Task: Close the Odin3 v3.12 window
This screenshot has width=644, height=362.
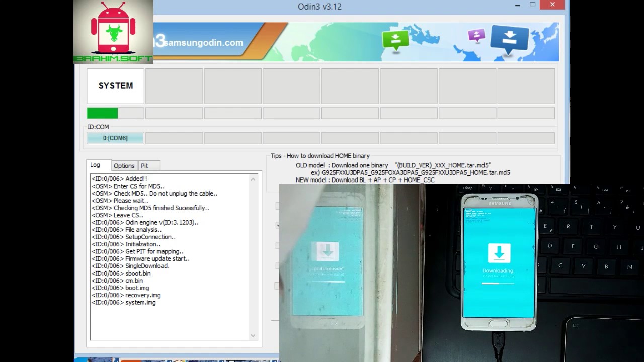Action: click(553, 5)
